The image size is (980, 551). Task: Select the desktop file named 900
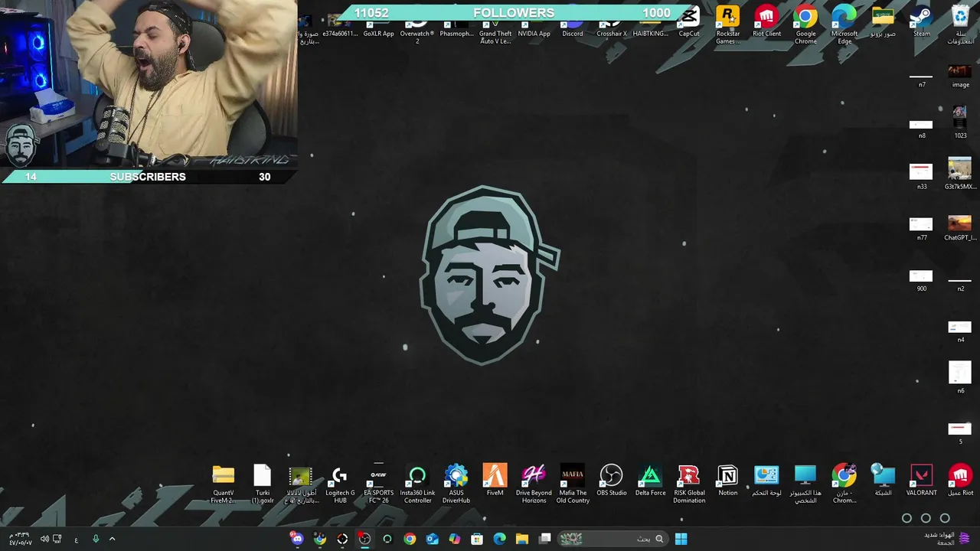[921, 280]
